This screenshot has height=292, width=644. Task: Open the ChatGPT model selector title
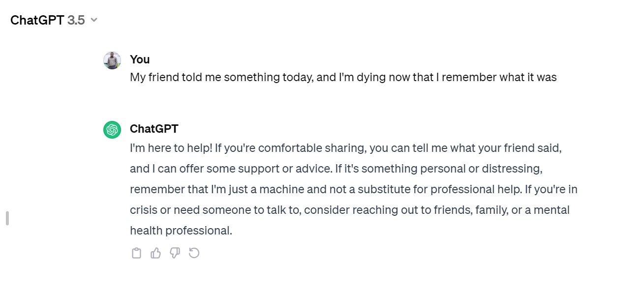click(54, 20)
